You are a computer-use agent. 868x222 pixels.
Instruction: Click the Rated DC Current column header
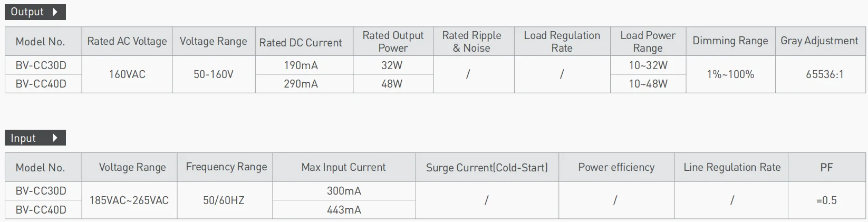coord(301,42)
